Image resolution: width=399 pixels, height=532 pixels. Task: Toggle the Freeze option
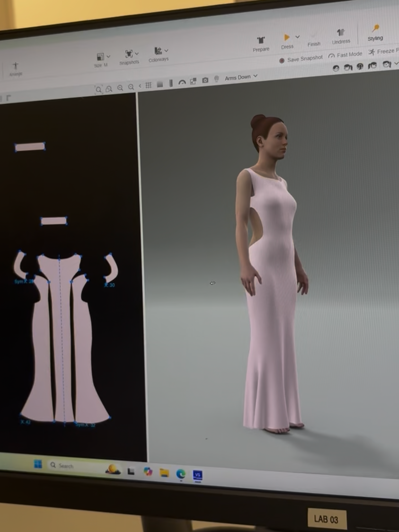383,51
